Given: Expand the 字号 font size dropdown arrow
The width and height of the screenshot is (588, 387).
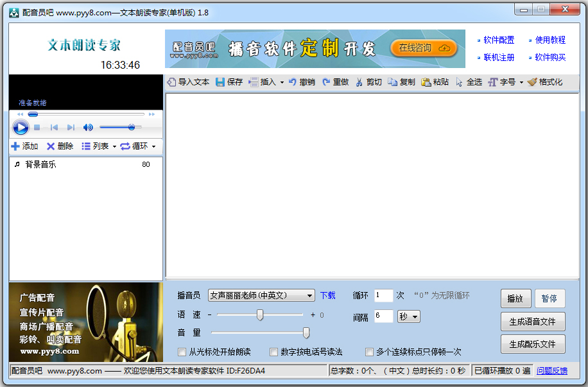Looking at the screenshot, I should [x=521, y=83].
